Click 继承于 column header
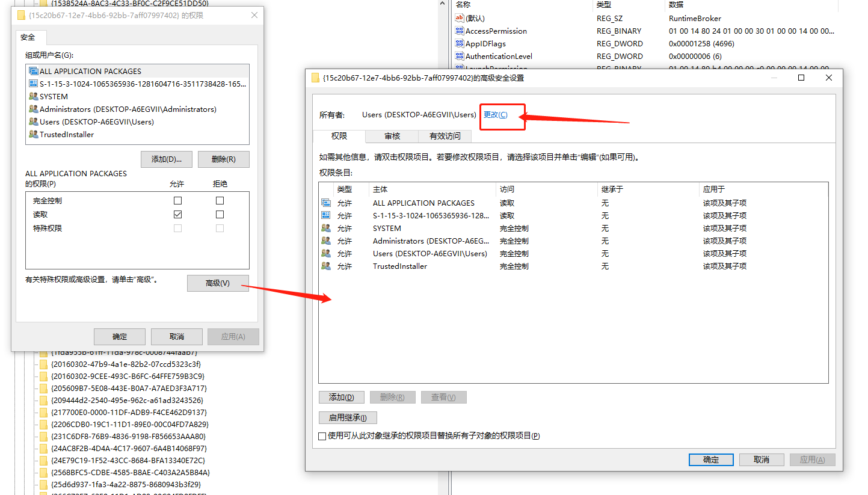The width and height of the screenshot is (868, 495). 648,189
